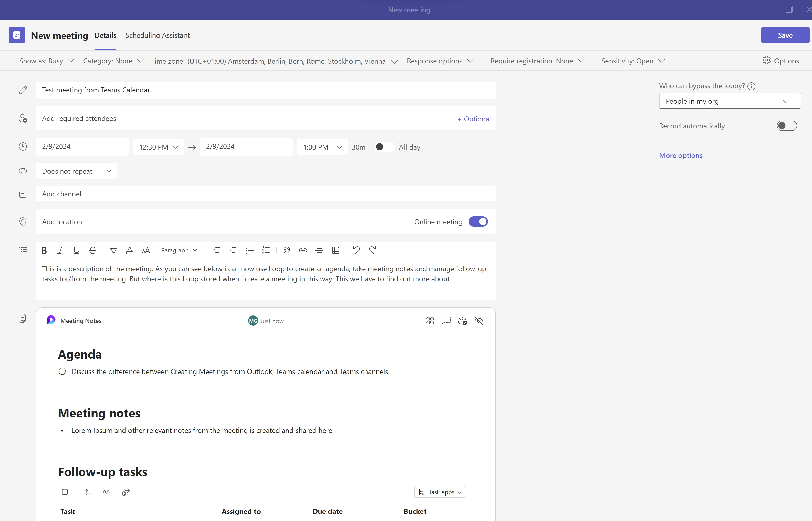812x521 pixels.
Task: Click the More options link
Action: pos(681,155)
